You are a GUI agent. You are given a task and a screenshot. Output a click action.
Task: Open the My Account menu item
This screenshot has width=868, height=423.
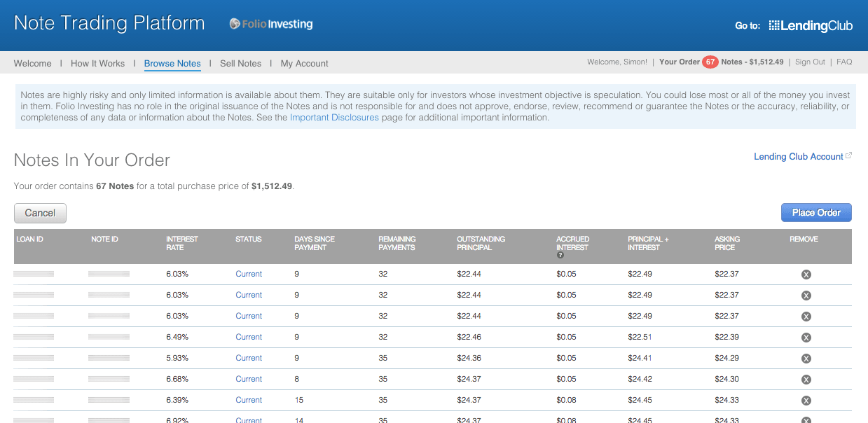click(x=304, y=64)
